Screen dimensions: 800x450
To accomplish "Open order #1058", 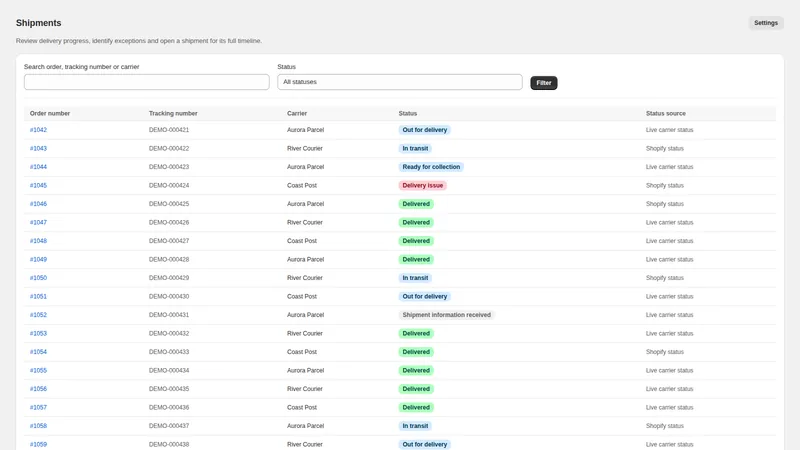I will 38,426.
